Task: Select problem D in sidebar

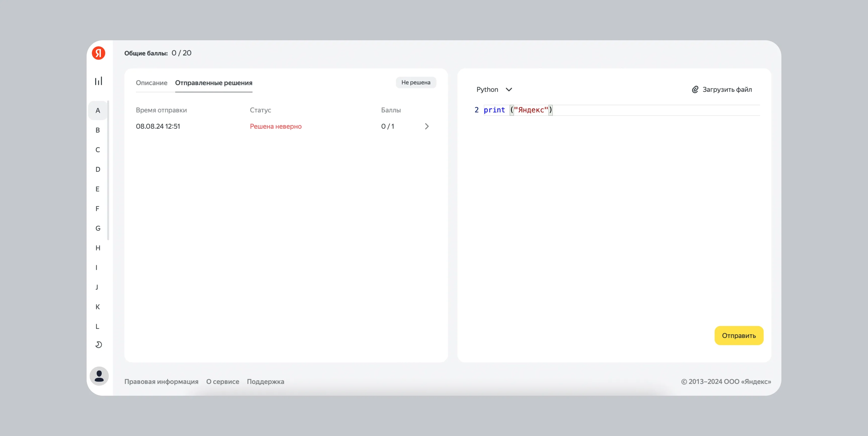Action: pos(98,169)
